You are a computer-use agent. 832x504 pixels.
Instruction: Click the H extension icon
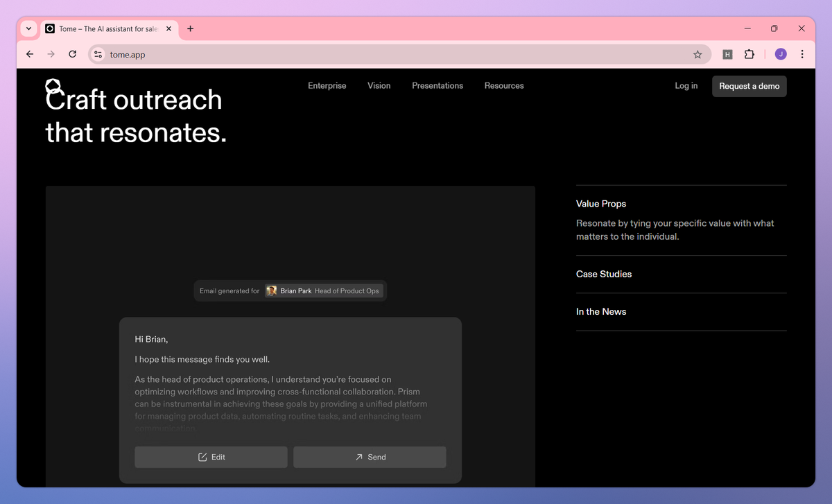pyautogui.click(x=727, y=54)
